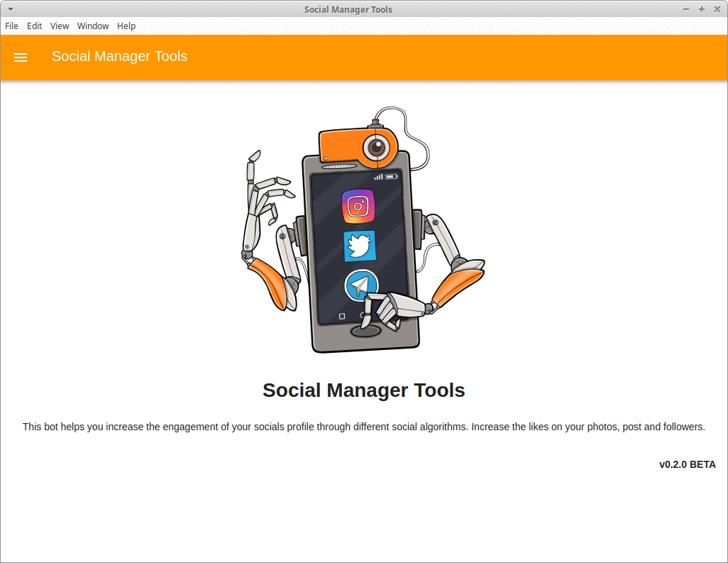Screen dimensions: 728x563
Task: Click the large Social Manager Tools heading
Action: [x=363, y=390]
